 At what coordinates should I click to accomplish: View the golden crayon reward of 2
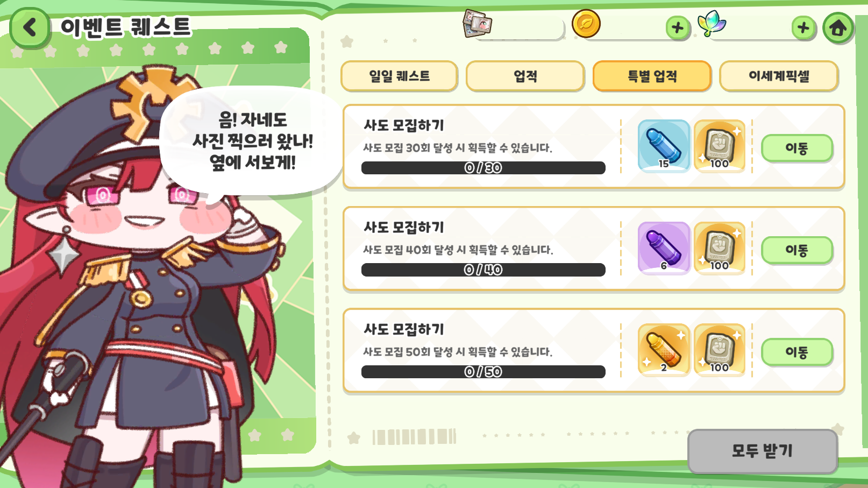coord(664,350)
